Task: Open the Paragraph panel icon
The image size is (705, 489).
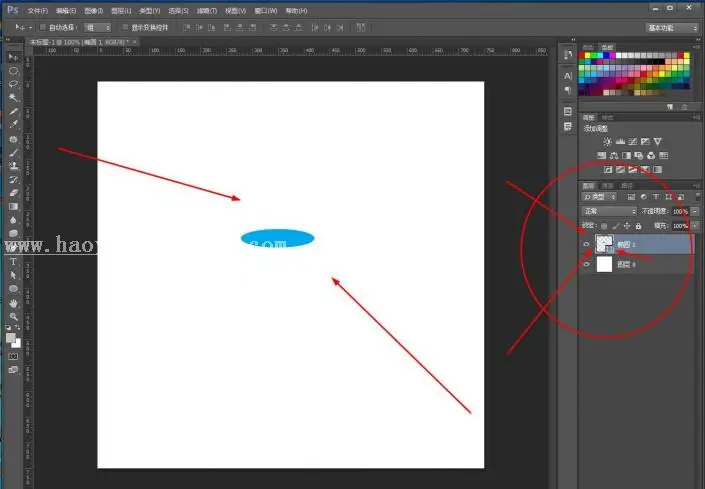Action: (x=568, y=90)
